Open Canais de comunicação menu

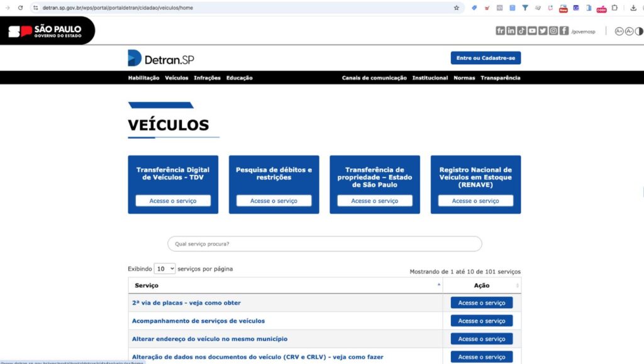(x=374, y=77)
